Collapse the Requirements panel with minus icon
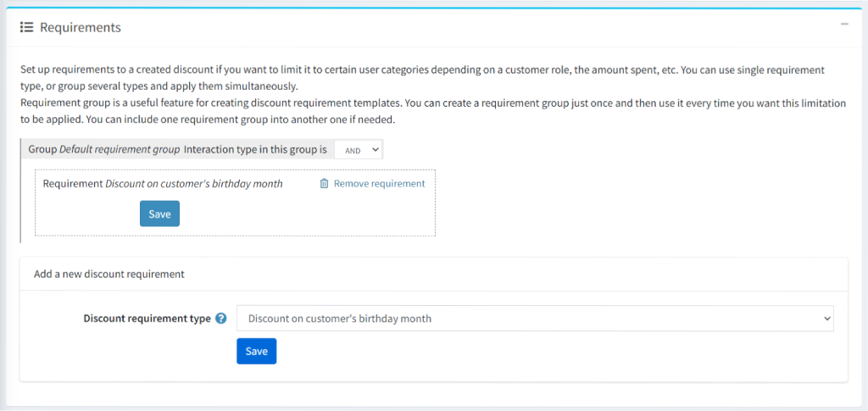Screen dimensions: 868x411 click(844, 25)
